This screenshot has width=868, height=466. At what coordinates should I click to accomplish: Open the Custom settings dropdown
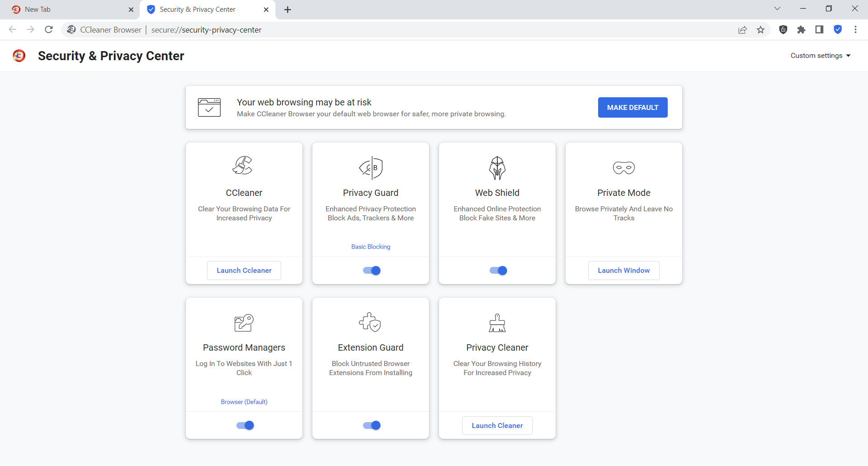coord(821,56)
